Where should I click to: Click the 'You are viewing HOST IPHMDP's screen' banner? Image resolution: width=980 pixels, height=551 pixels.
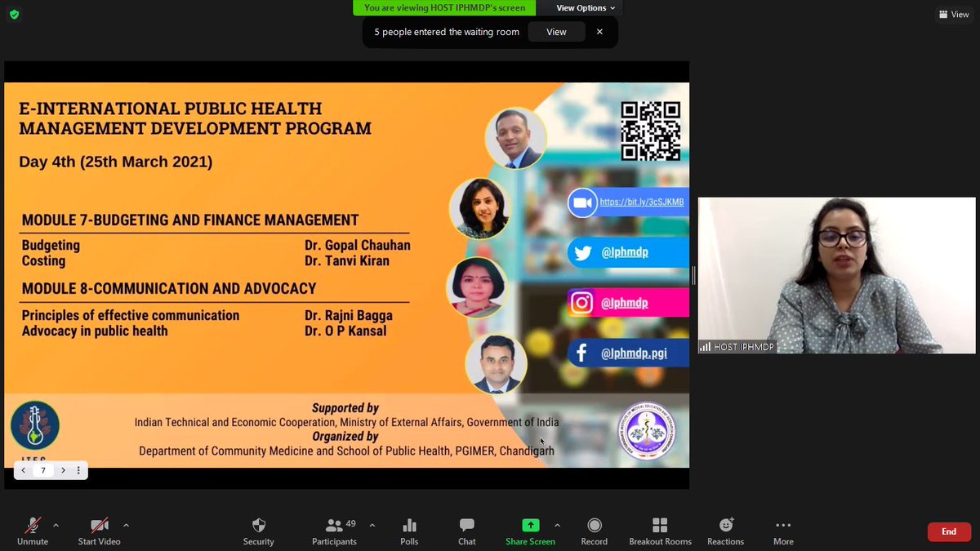pos(444,8)
